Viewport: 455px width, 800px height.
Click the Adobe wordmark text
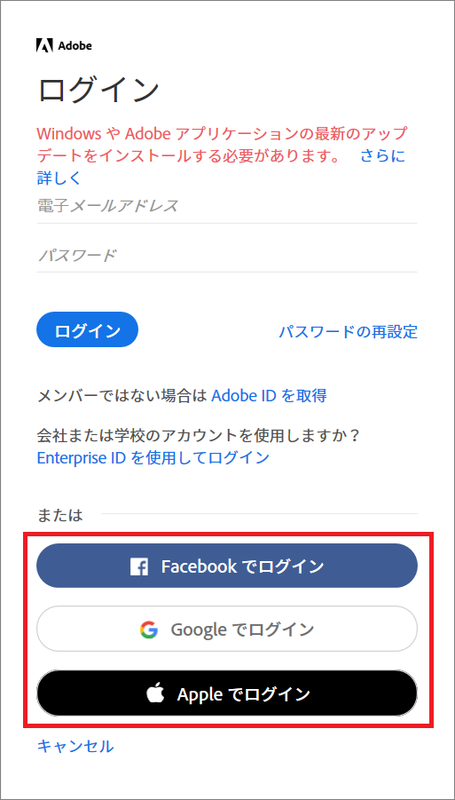coord(74,46)
